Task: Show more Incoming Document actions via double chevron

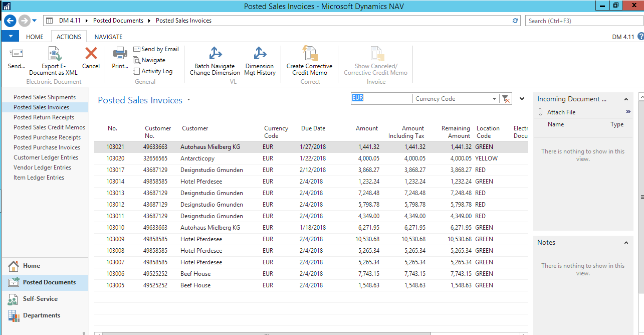Action: point(628,112)
